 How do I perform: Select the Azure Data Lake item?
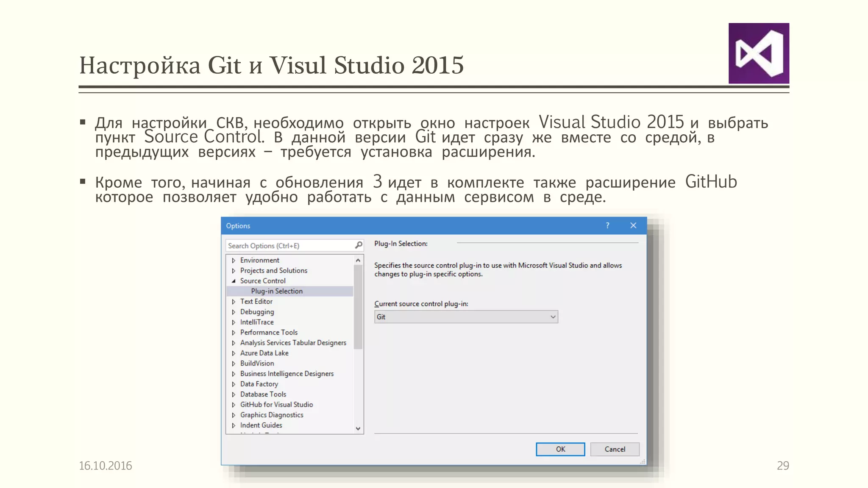(264, 353)
